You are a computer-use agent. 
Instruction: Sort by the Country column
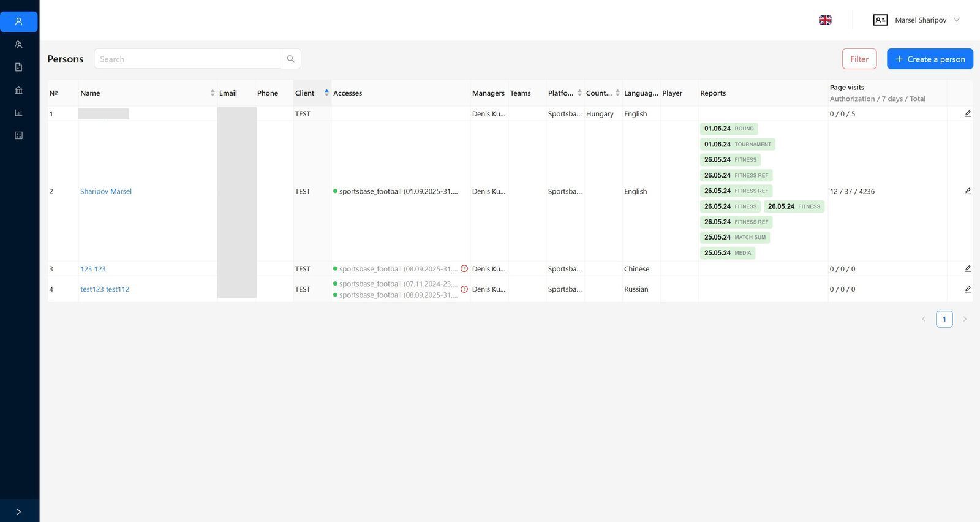[617, 93]
